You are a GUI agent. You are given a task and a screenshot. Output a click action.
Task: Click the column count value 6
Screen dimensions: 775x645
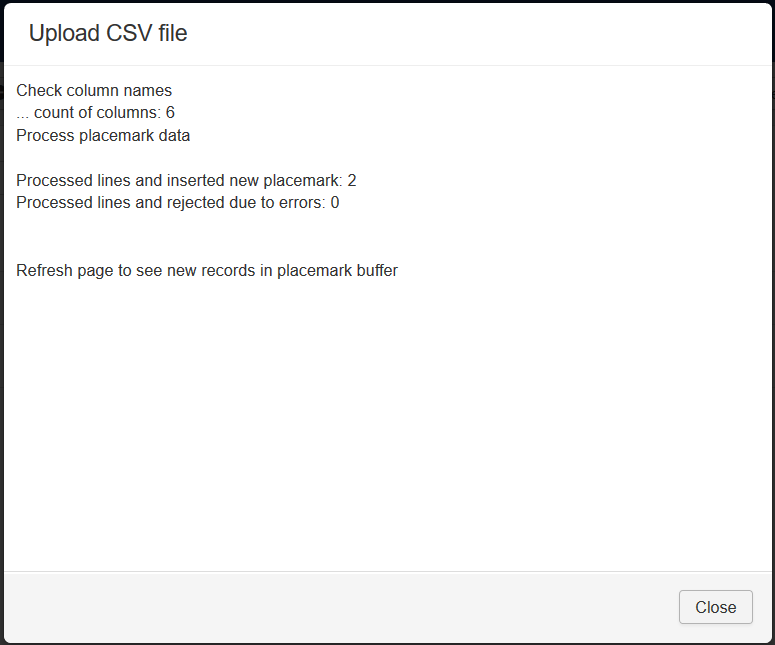[170, 112]
